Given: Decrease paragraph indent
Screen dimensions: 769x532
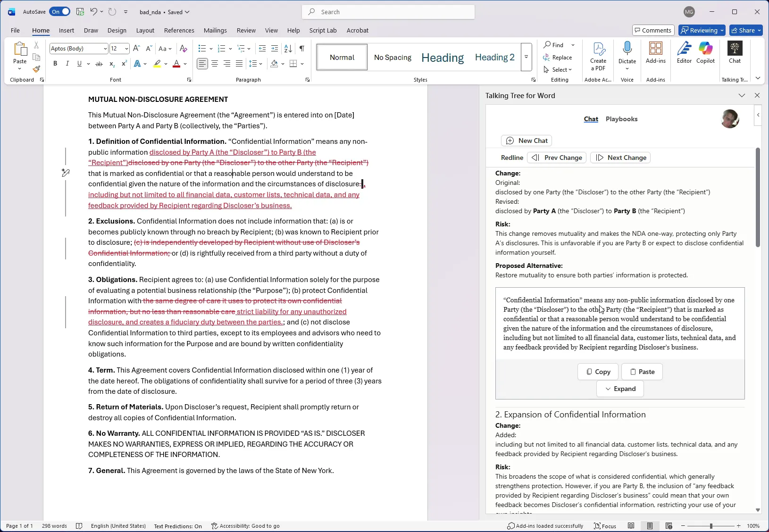Looking at the screenshot, I should click(x=262, y=49).
